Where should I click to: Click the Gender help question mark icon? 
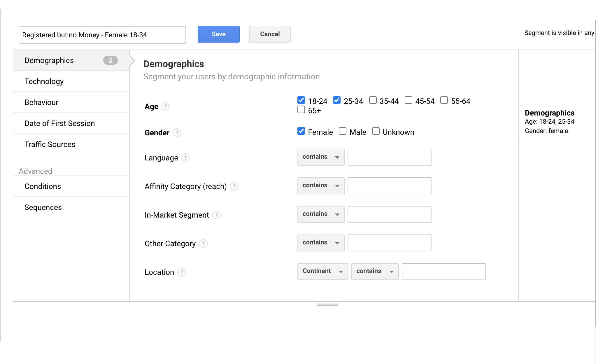[177, 133]
